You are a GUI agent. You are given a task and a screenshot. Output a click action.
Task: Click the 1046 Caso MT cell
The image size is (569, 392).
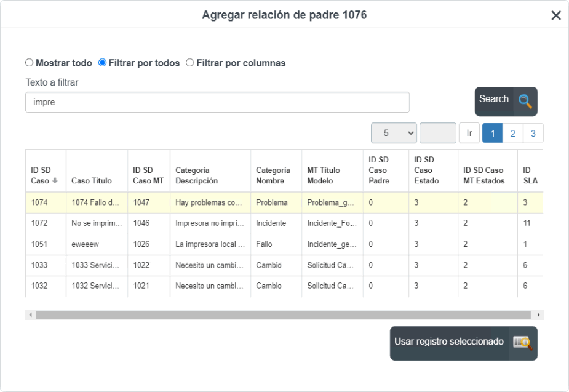149,223
